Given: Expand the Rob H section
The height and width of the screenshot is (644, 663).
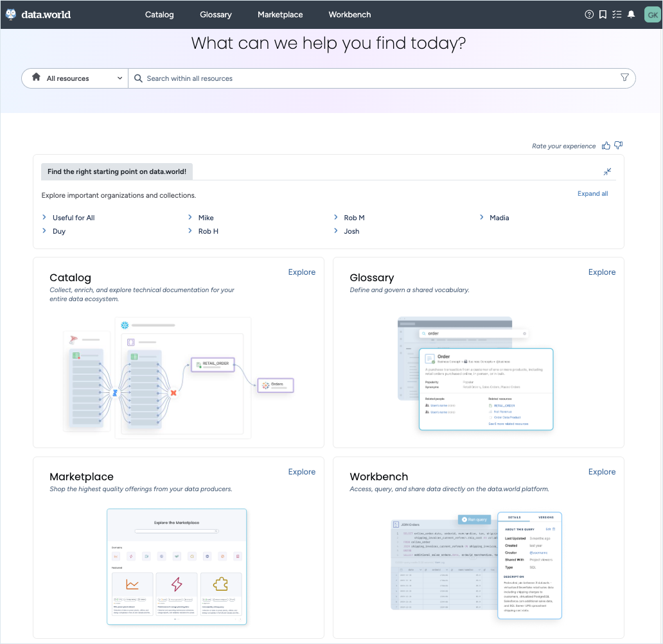Looking at the screenshot, I should [190, 231].
